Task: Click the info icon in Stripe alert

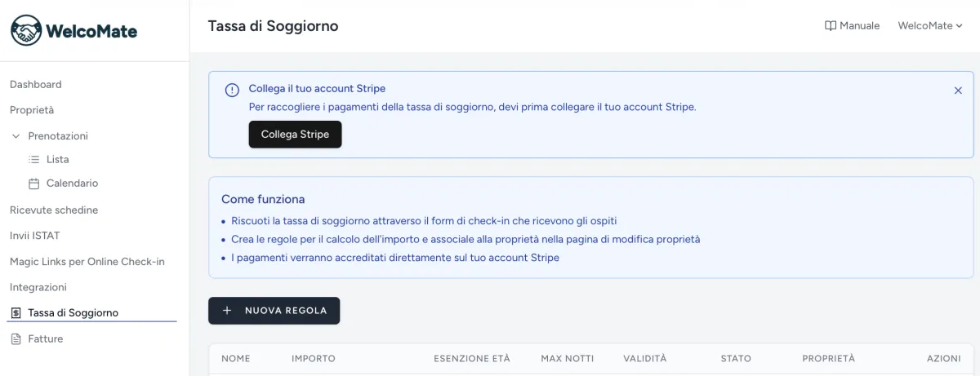Action: [x=232, y=90]
